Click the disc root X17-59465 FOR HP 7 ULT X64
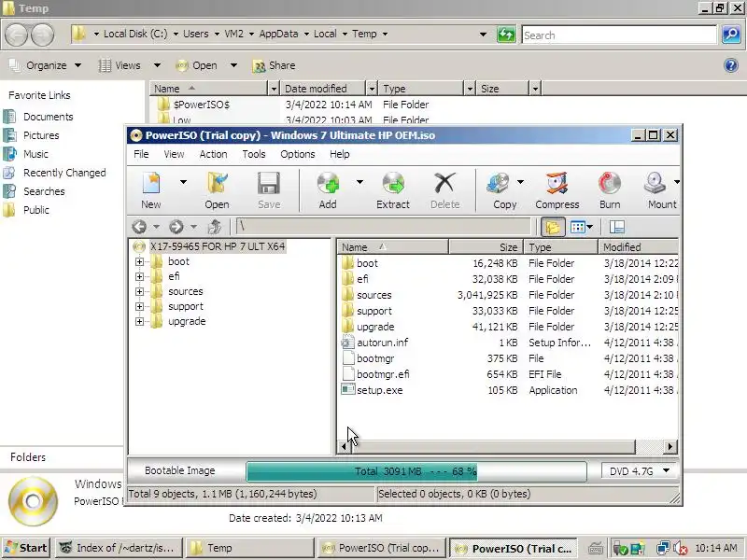The width and height of the screenshot is (747, 560). pyautogui.click(x=218, y=246)
